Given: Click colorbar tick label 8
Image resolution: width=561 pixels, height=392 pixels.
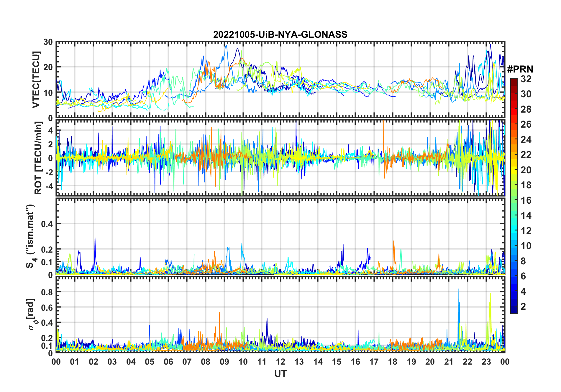Looking at the screenshot, I should (523, 261).
